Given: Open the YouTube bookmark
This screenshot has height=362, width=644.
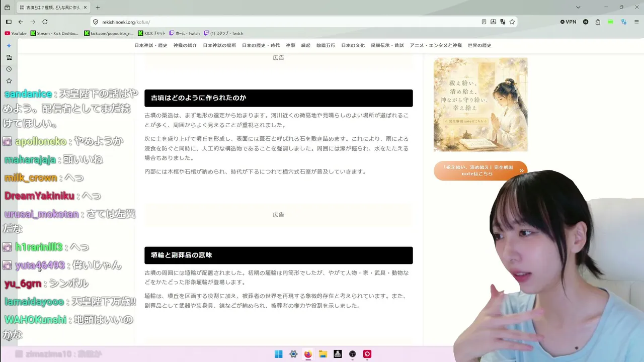Looking at the screenshot, I should tap(16, 34).
